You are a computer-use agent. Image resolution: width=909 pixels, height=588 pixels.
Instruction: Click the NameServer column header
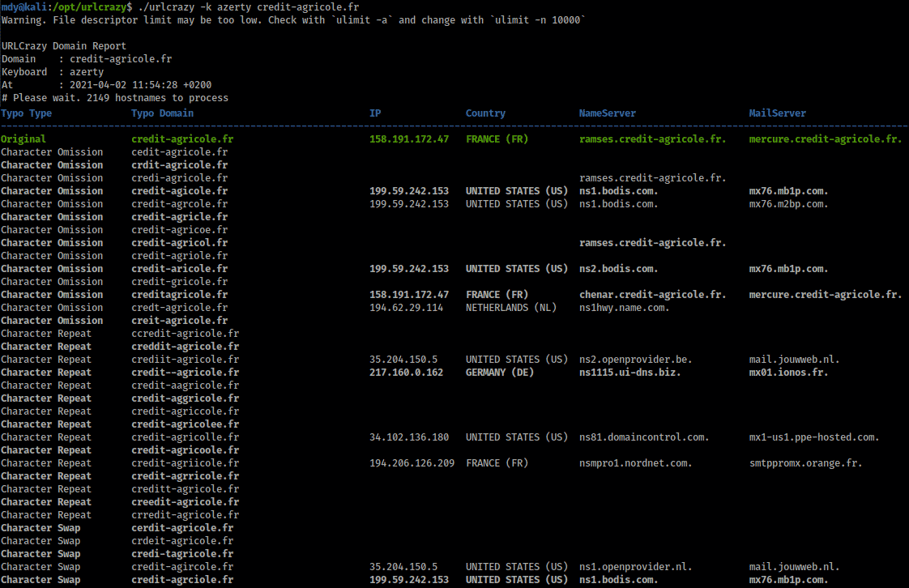point(607,113)
